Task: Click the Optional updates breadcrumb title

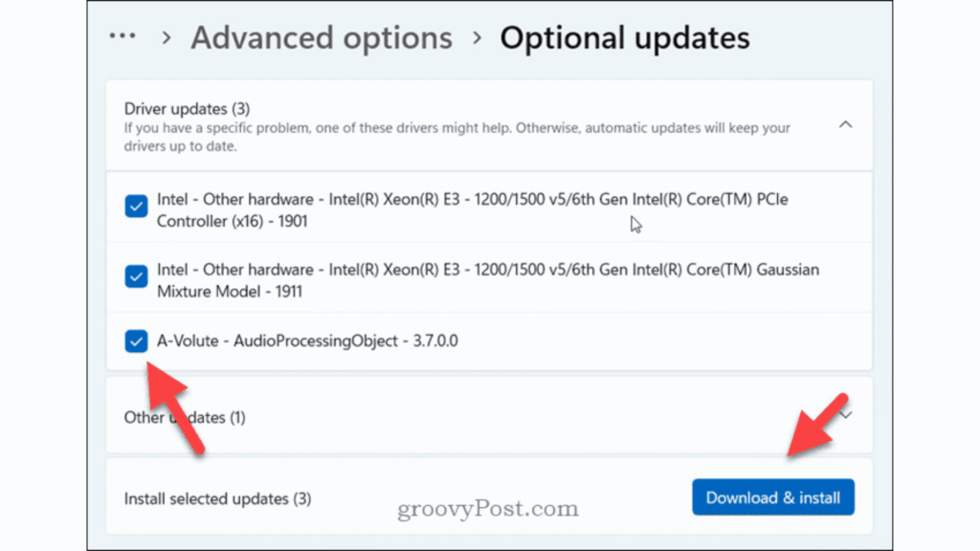Action: 625,38
